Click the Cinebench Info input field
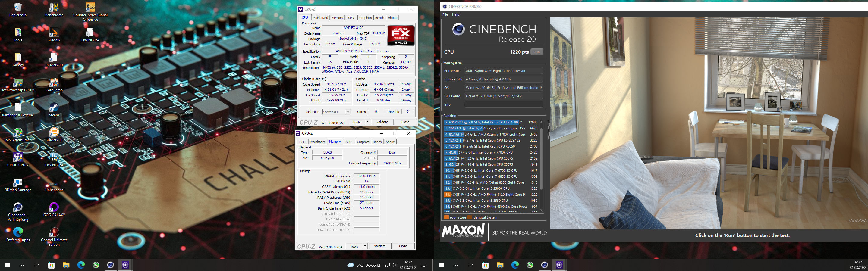 pyautogui.click(x=503, y=104)
